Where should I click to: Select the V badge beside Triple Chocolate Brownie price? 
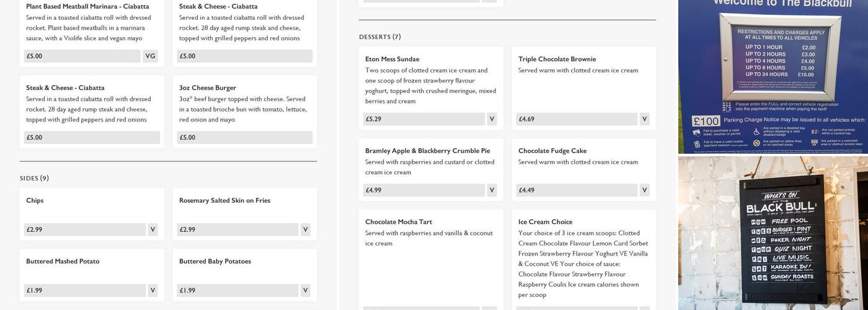tap(644, 119)
